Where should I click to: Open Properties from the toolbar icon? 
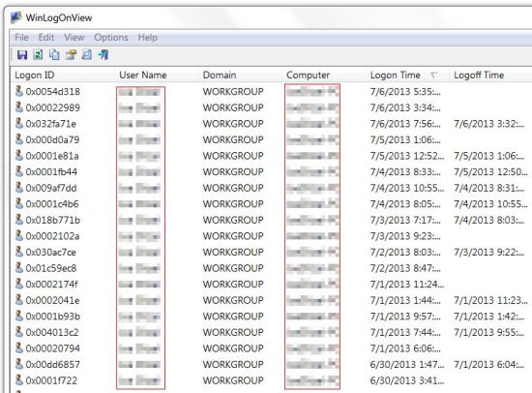click(71, 54)
